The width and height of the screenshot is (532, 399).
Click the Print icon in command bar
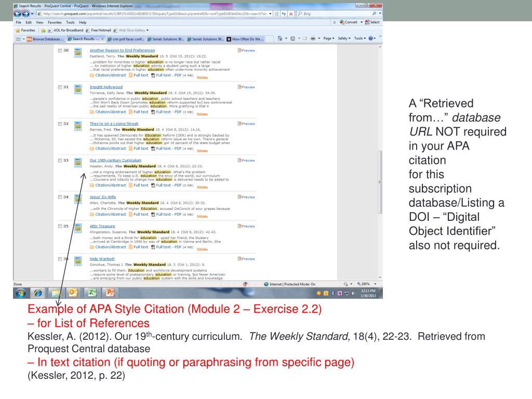coord(313,38)
